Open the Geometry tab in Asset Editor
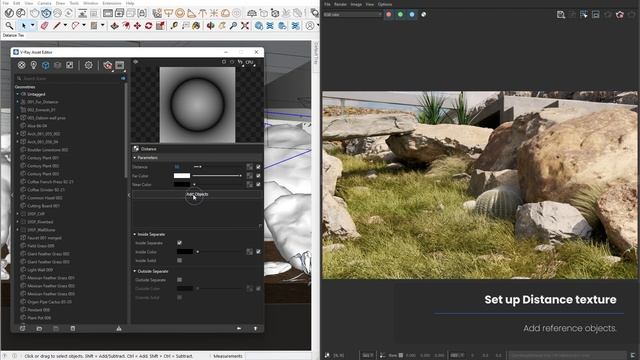 [x=45, y=65]
